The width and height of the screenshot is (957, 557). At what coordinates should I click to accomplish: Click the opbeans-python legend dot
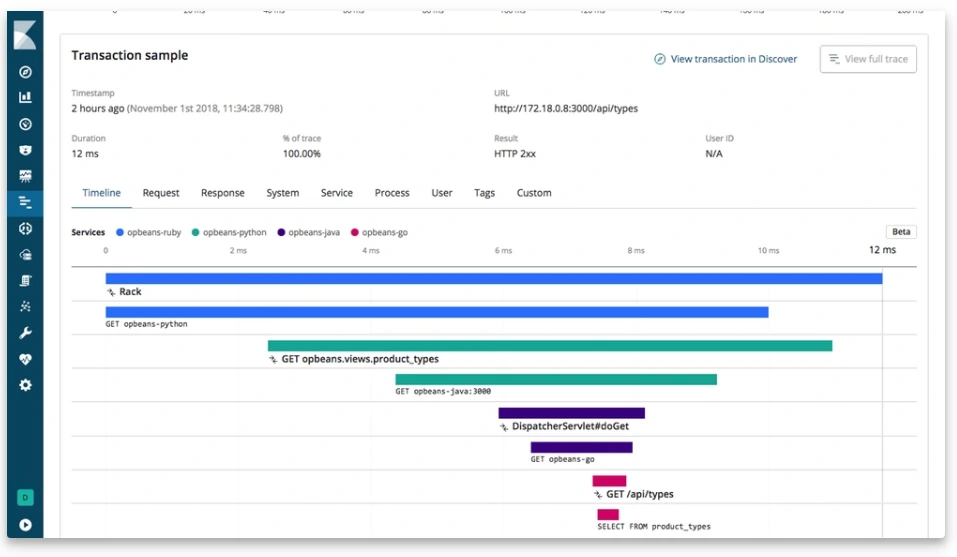195,232
